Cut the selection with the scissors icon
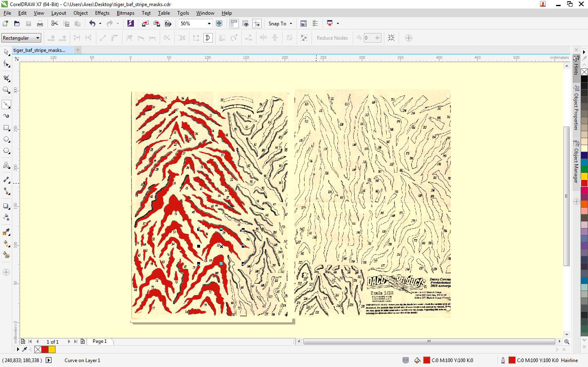Viewport: 588px width, 367px height. (55, 24)
